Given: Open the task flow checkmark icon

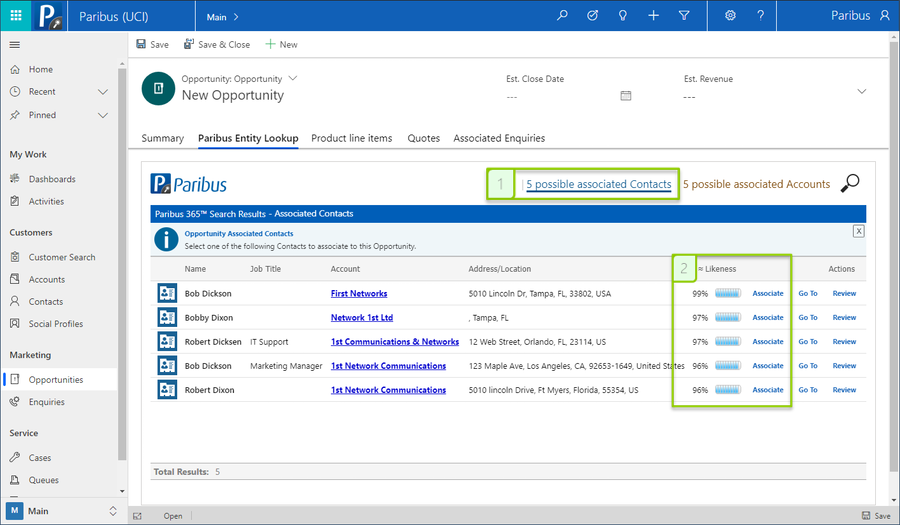Looking at the screenshot, I should (592, 15).
